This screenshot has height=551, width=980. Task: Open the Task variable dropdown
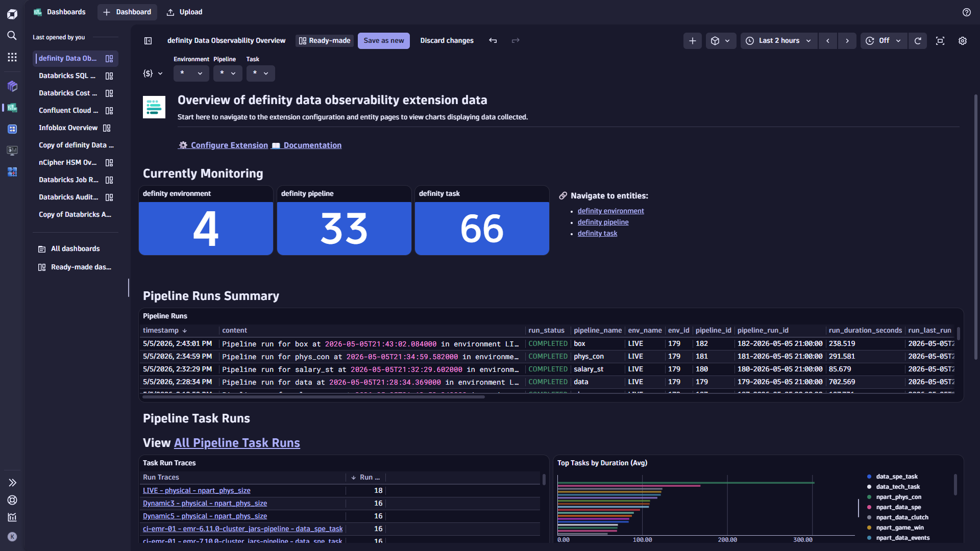point(261,73)
